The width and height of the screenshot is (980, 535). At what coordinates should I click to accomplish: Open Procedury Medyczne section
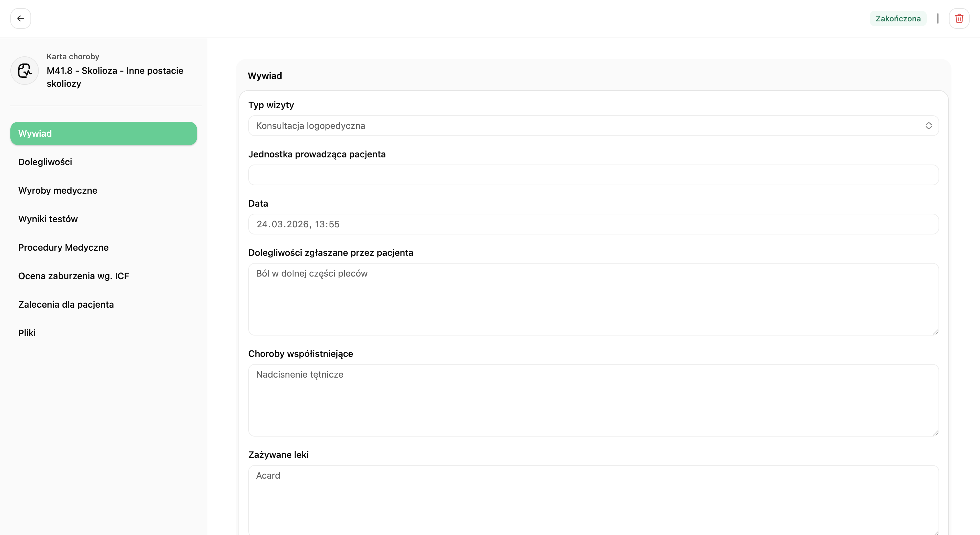point(64,247)
